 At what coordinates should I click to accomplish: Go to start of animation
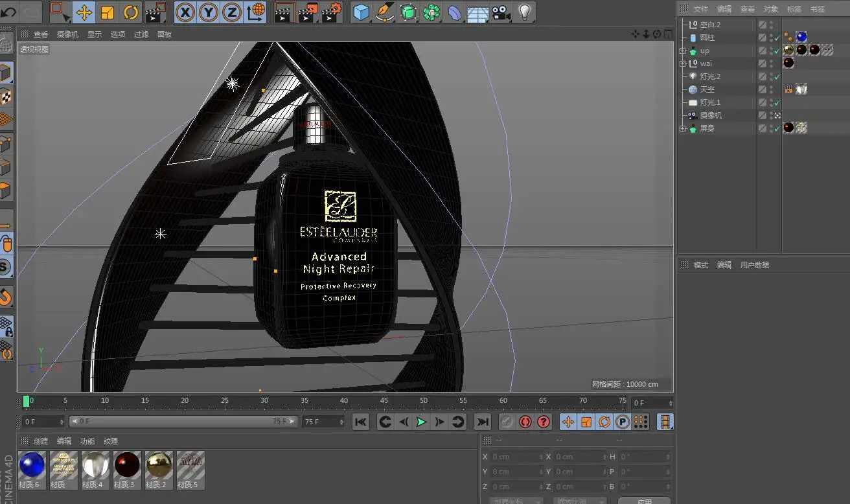361,422
